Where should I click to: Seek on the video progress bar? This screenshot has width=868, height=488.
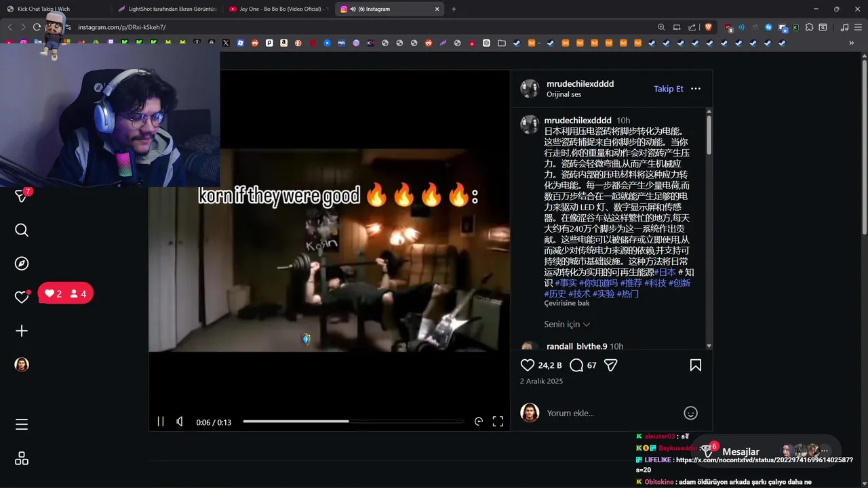(353, 422)
